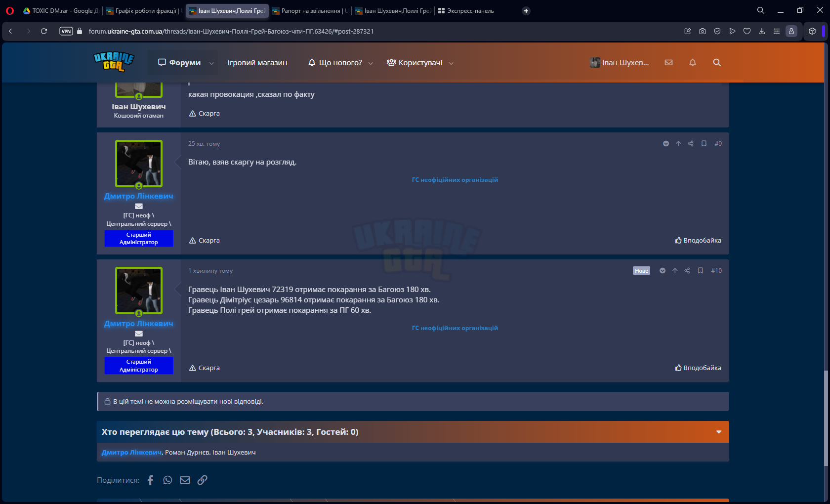
Task: Share thread on Facebook
Action: point(151,480)
